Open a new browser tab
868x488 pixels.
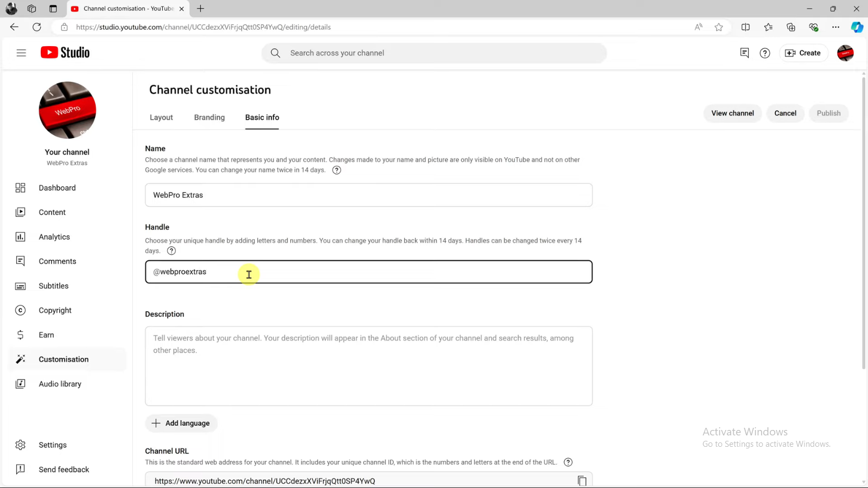(201, 9)
